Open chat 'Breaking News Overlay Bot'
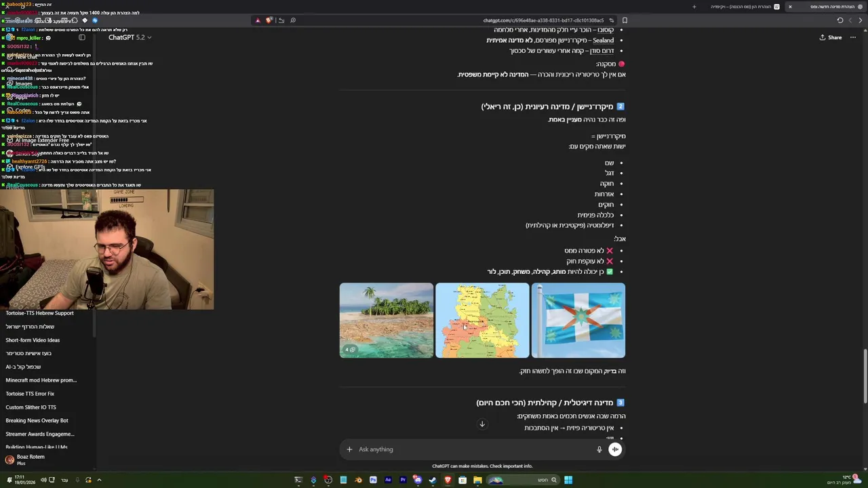The image size is (868, 488). (37, 420)
